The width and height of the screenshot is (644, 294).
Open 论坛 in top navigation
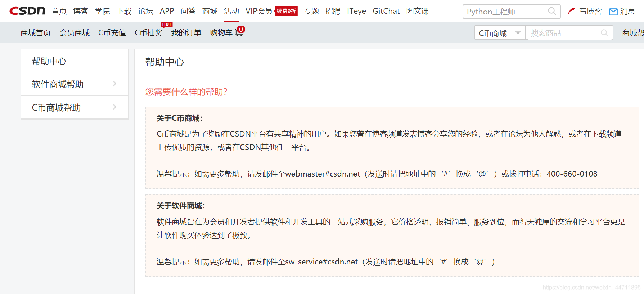click(x=145, y=11)
